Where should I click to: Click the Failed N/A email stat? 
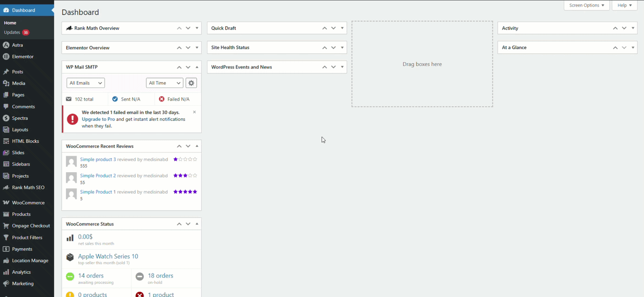174,99
